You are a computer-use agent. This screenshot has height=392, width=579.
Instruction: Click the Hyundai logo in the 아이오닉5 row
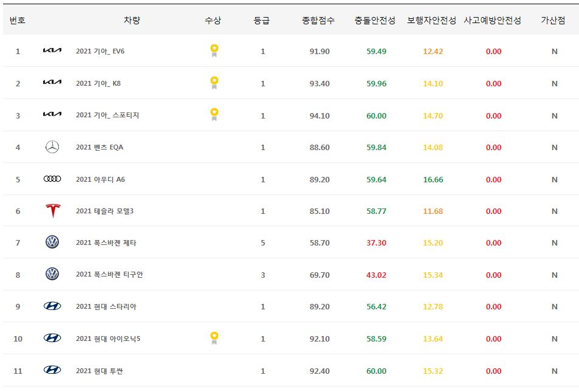52,338
